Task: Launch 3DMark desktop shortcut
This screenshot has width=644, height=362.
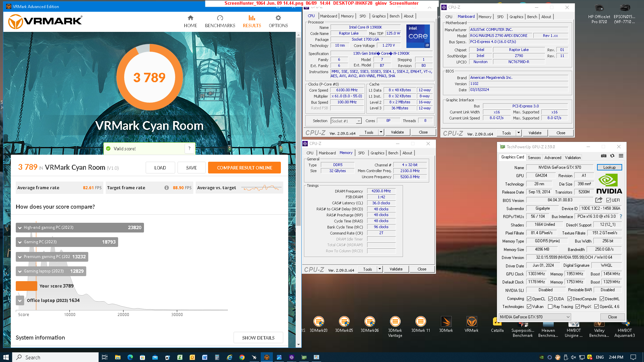Action: pyautogui.click(x=446, y=324)
